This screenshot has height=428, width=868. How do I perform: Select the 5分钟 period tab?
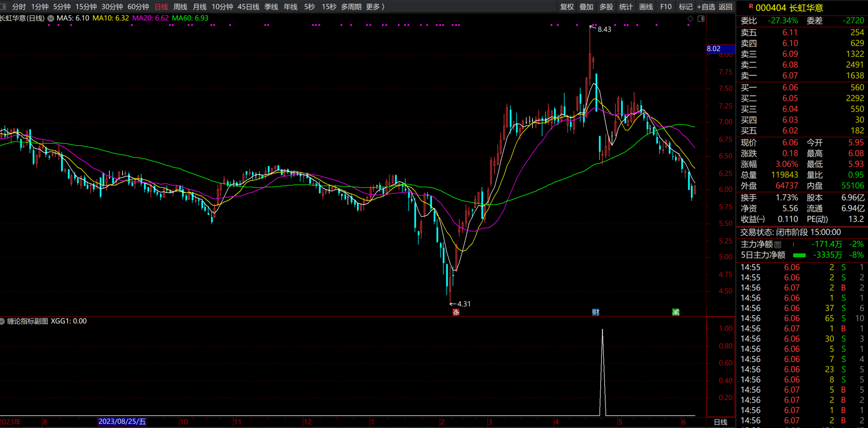pos(62,7)
